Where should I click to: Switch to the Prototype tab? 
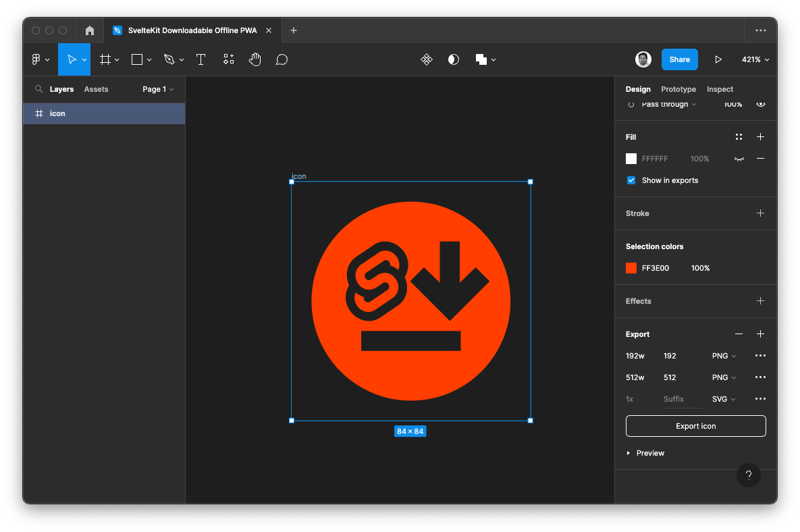(678, 89)
